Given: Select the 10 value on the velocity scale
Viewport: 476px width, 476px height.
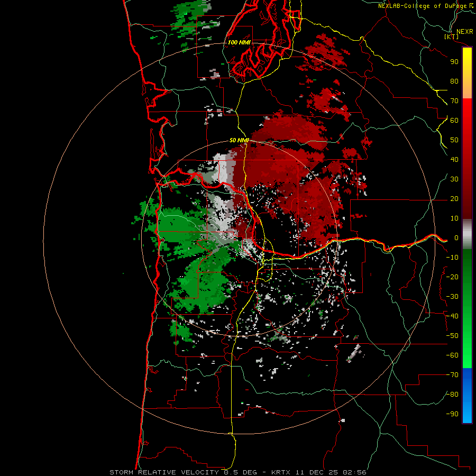Looking at the screenshot, I should (x=454, y=218).
